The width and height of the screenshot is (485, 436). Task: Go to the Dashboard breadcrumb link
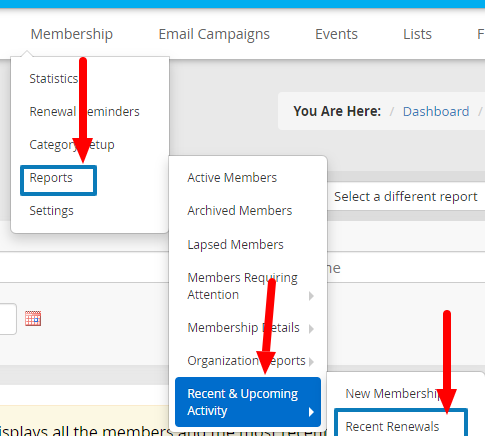coord(436,111)
